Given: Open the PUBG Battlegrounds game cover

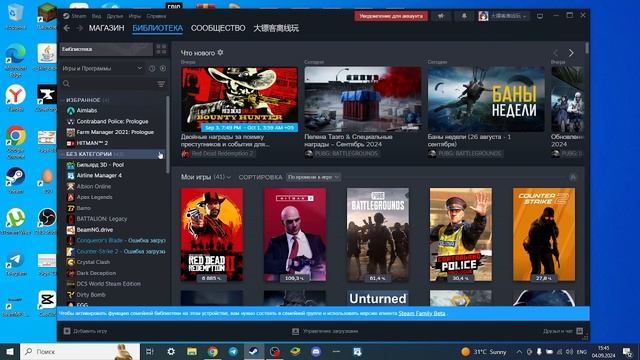Looking at the screenshot, I should 378,235.
